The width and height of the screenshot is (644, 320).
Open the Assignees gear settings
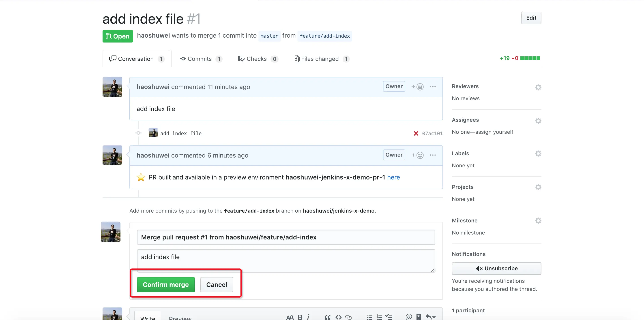pyautogui.click(x=538, y=121)
